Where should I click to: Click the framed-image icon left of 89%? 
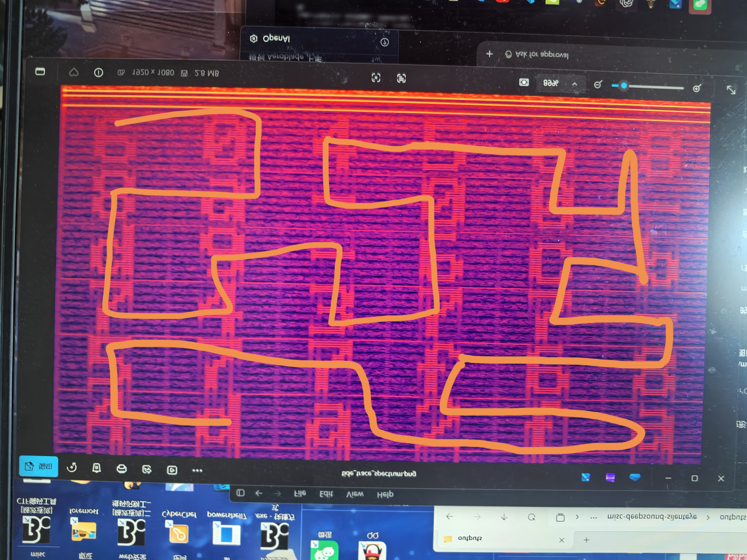(x=524, y=82)
